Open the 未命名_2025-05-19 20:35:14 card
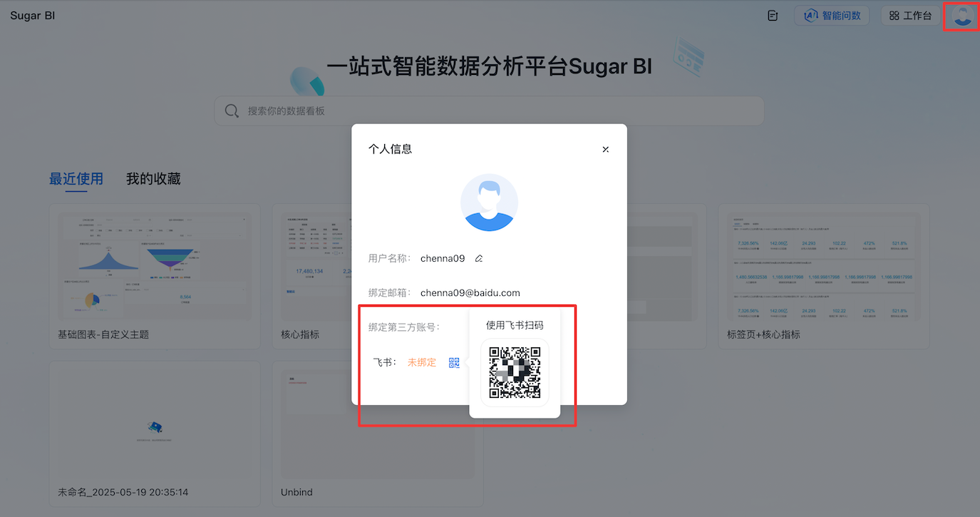This screenshot has width=980, height=517. (155, 434)
